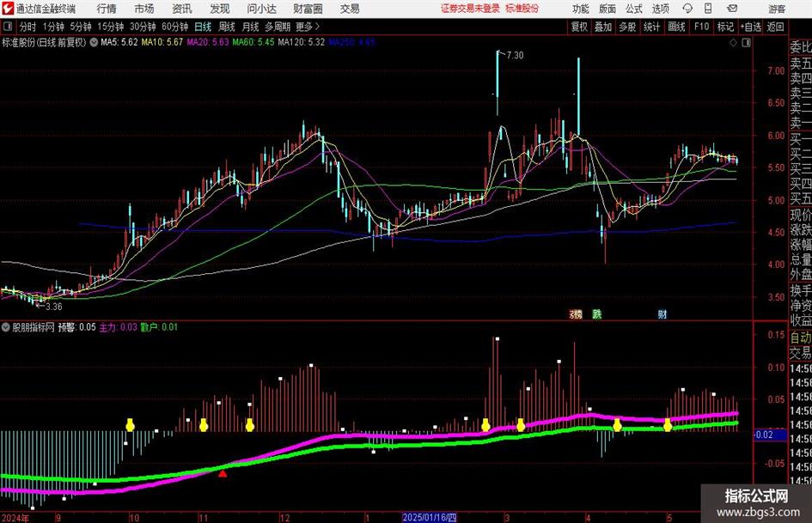This screenshot has height=523, width=812.
Task: Click the 标记 mark button
Action: click(725, 27)
